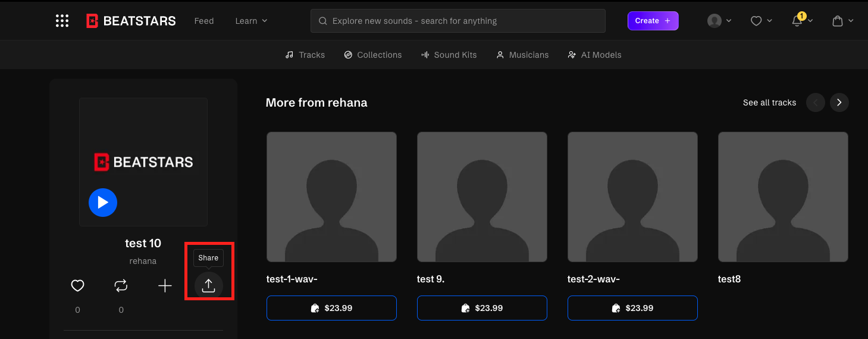Open the Sound Kits tab

[x=449, y=55]
